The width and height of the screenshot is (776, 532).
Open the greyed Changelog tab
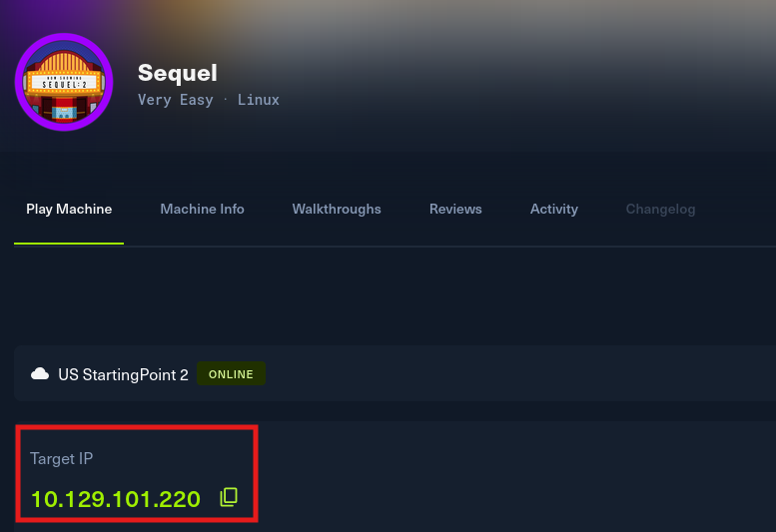(660, 210)
